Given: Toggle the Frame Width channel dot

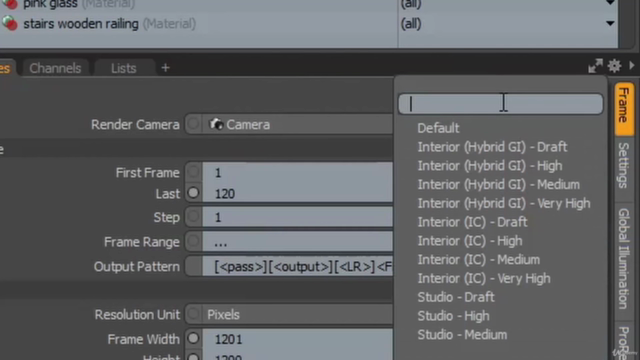Looking at the screenshot, I should point(193,338).
